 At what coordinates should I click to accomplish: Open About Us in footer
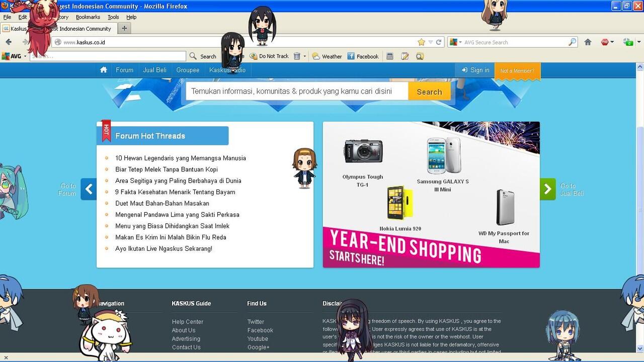(x=184, y=330)
